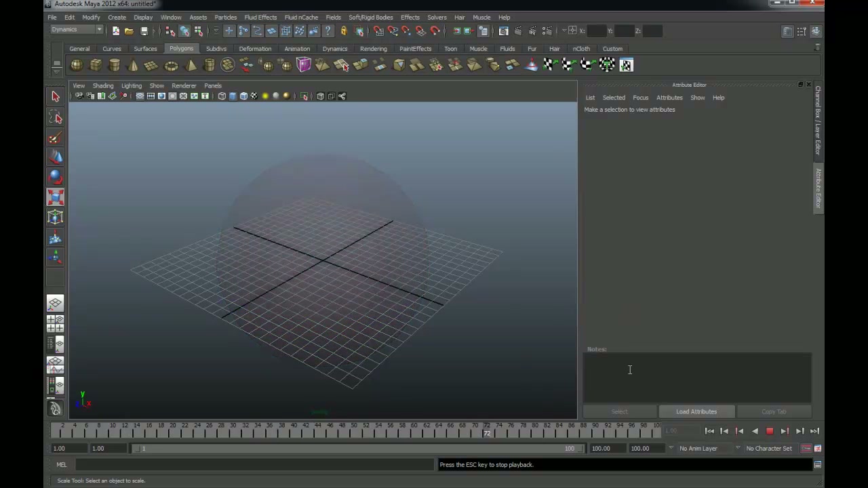
Task: Open the No Anim Layer dropdown arrow
Action: (x=671, y=448)
